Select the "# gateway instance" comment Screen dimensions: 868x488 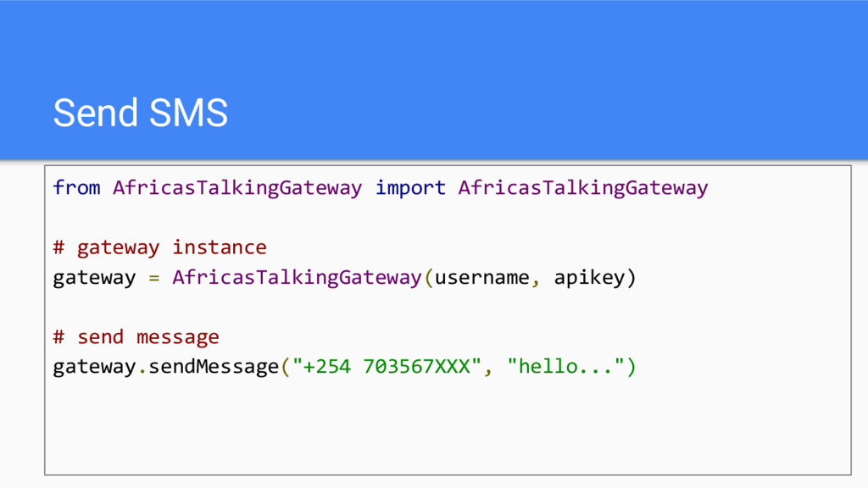[x=160, y=247]
